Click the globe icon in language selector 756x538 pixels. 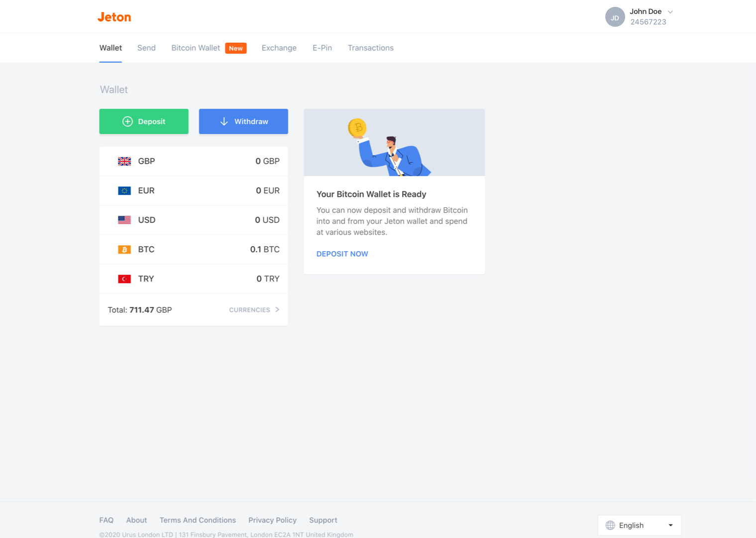610,525
